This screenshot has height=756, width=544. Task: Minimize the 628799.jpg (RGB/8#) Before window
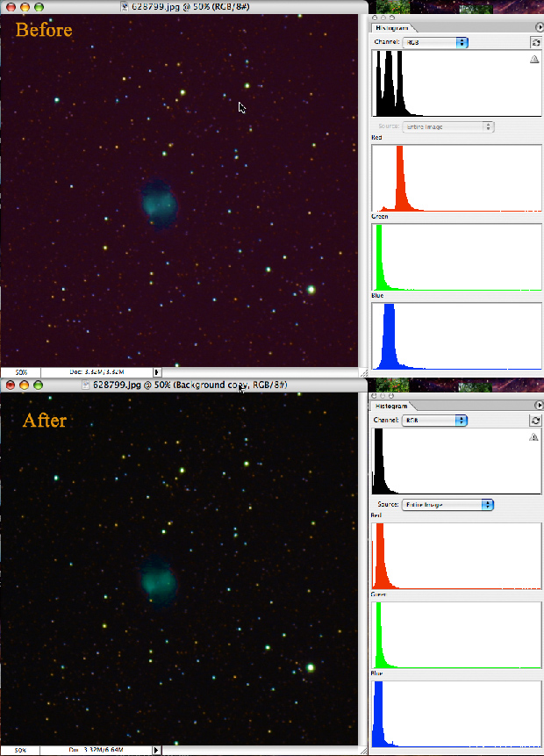point(25,7)
